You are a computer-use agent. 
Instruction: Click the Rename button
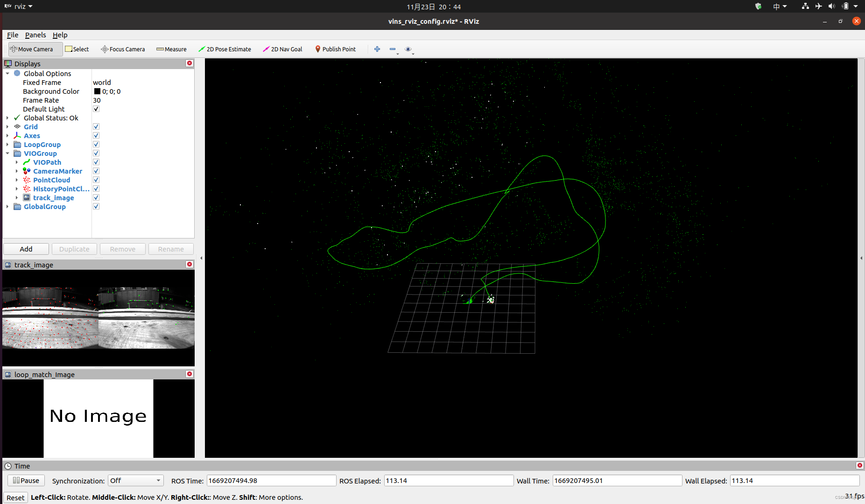point(171,249)
